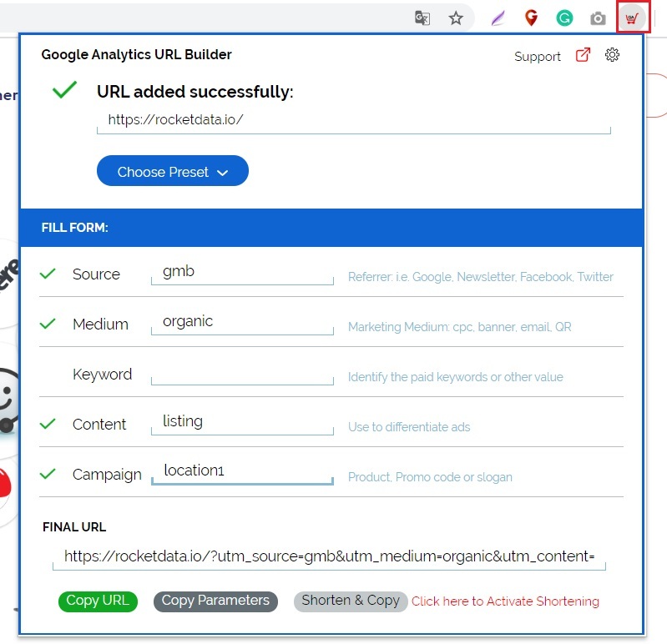Edit the Source field containing gmb

pyautogui.click(x=242, y=273)
